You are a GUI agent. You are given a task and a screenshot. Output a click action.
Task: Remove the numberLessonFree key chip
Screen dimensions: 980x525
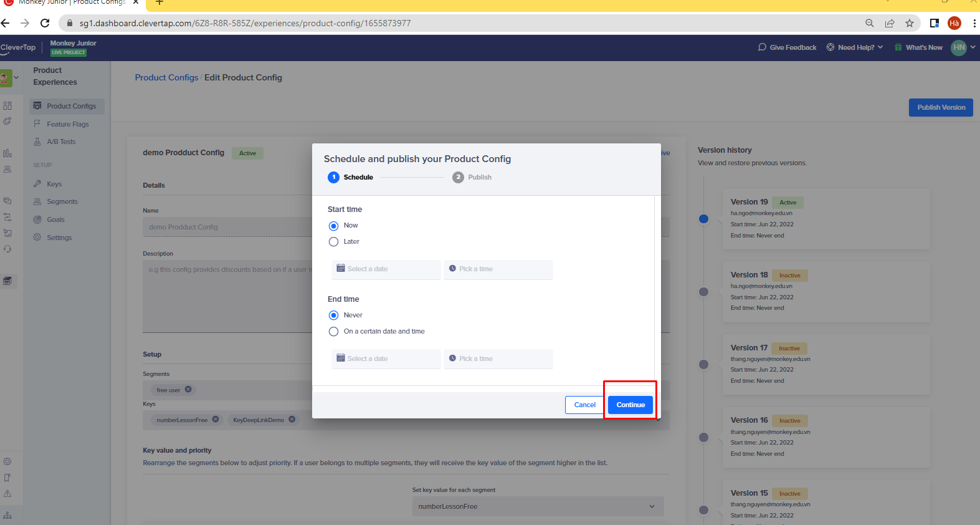[216, 420]
